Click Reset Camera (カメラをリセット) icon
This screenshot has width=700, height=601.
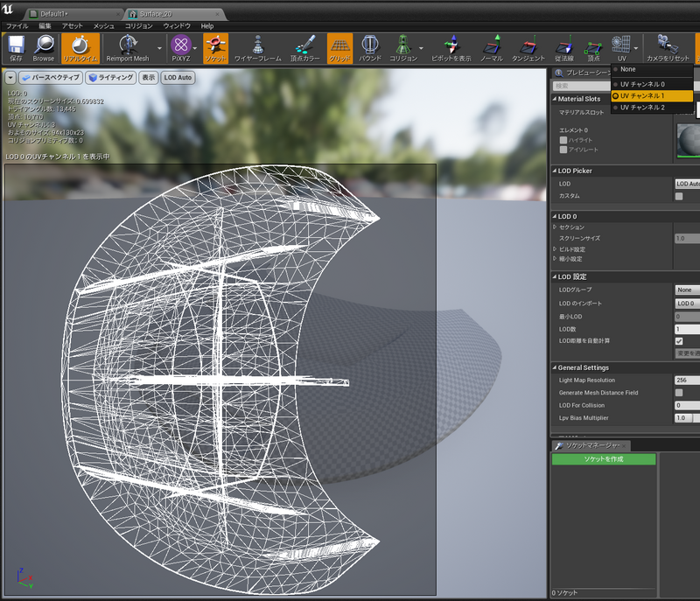668,48
